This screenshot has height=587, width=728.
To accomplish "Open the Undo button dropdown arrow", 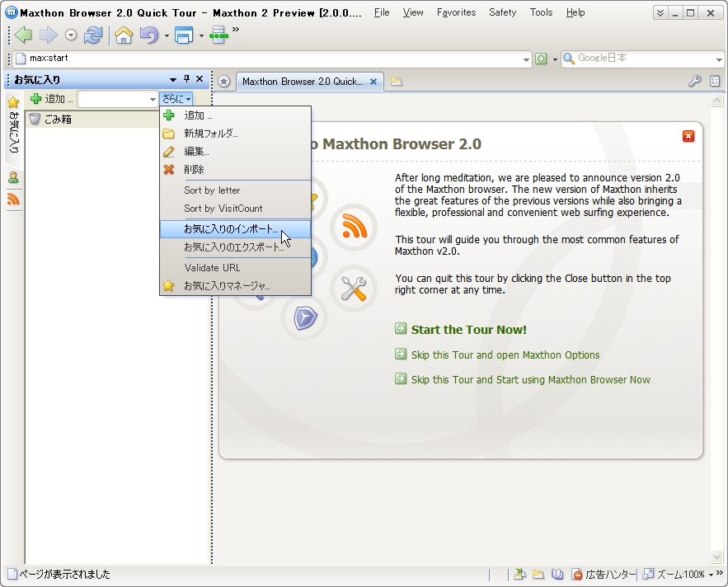I will point(167,35).
